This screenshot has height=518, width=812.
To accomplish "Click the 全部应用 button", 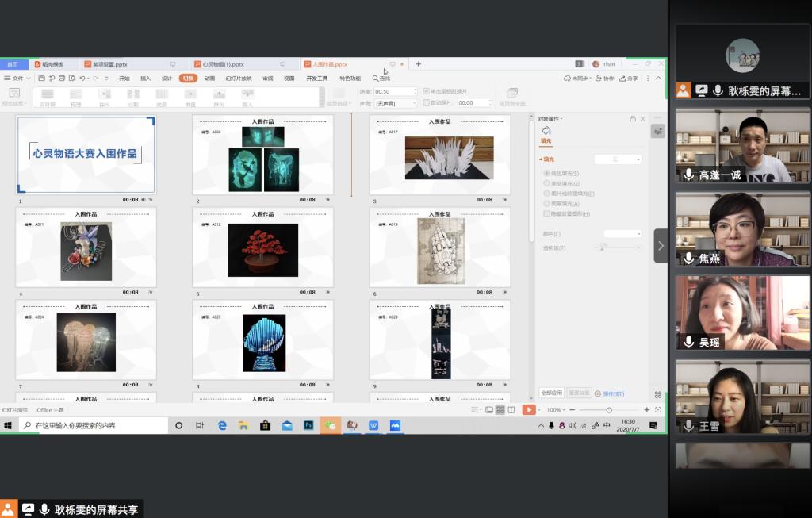I will [551, 393].
